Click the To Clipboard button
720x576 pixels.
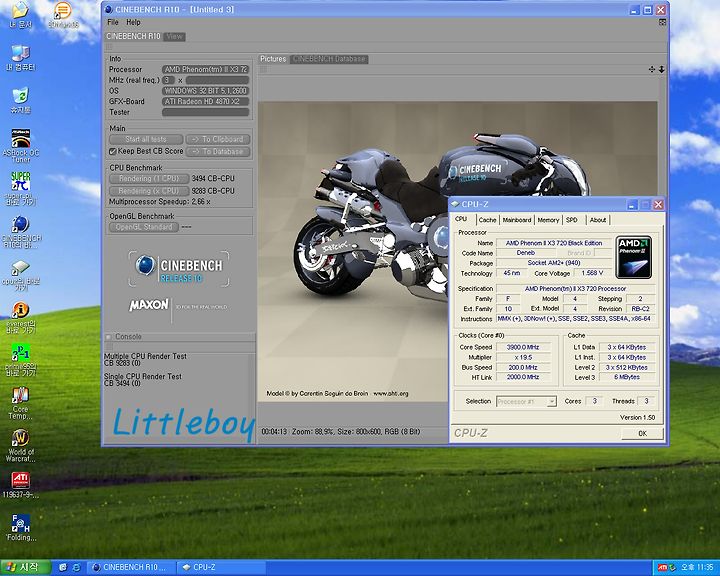point(218,139)
